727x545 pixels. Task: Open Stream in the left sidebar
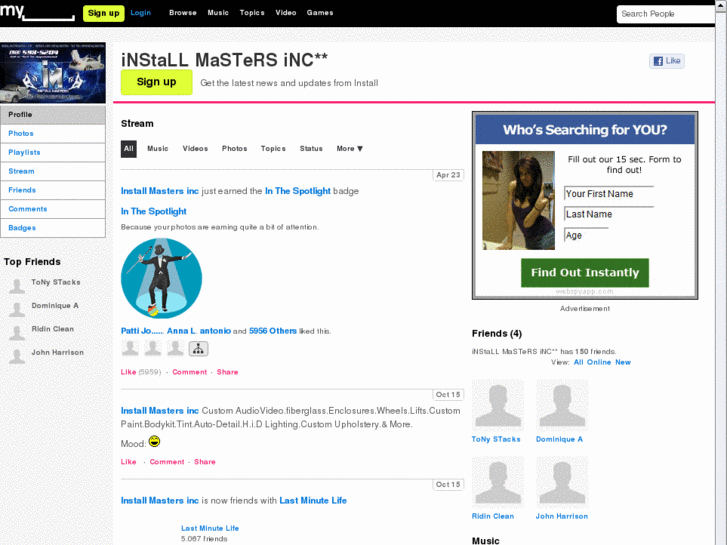tap(53, 172)
